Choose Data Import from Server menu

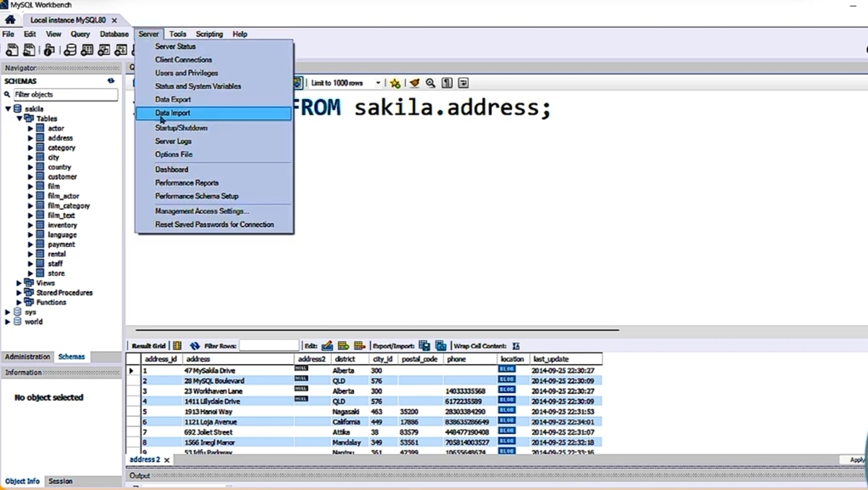(214, 113)
